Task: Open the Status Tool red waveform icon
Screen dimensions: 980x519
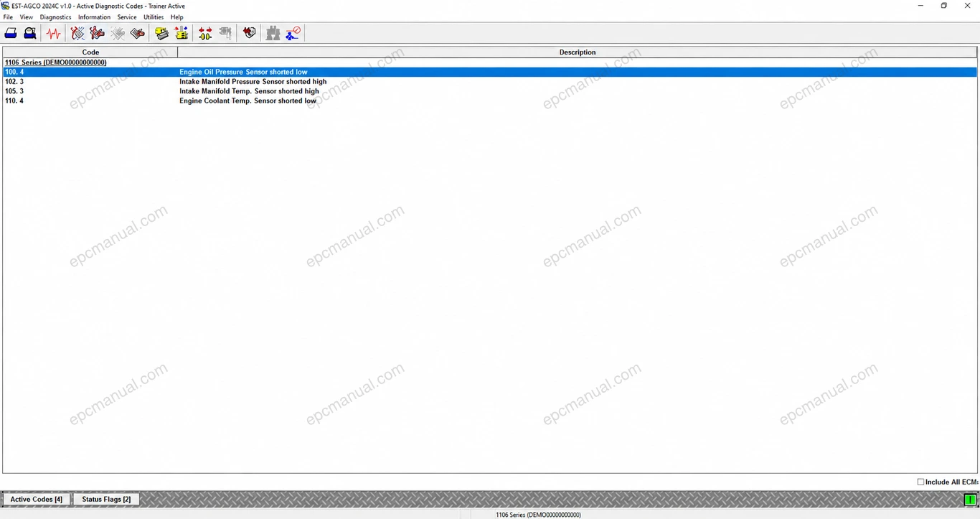Action: tap(54, 33)
